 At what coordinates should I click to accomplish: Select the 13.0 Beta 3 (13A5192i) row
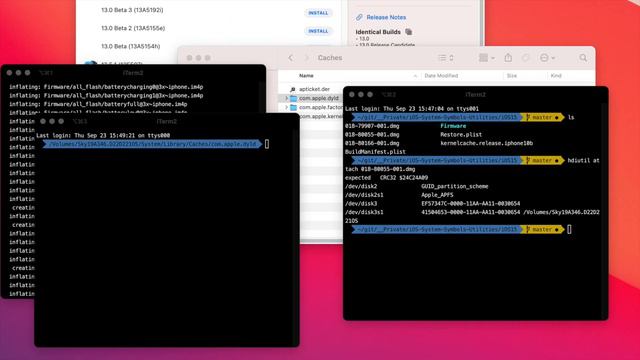pyautogui.click(x=132, y=10)
